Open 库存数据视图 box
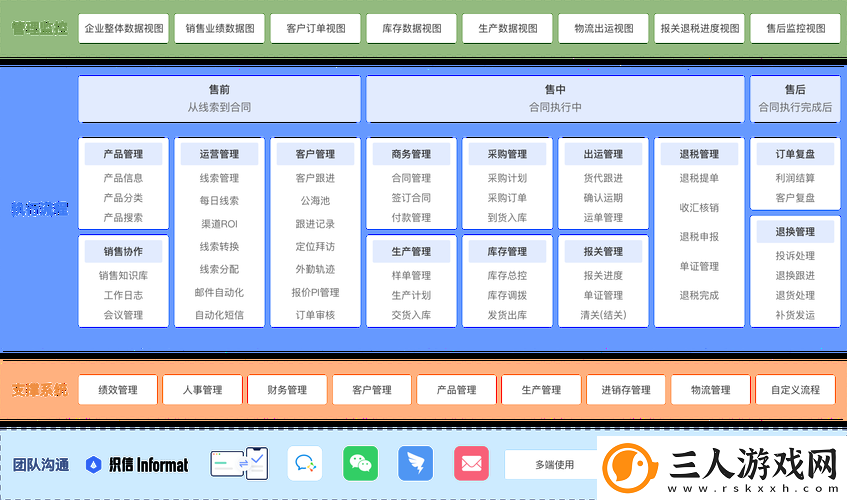The height and width of the screenshot is (500, 847). pyautogui.click(x=412, y=29)
